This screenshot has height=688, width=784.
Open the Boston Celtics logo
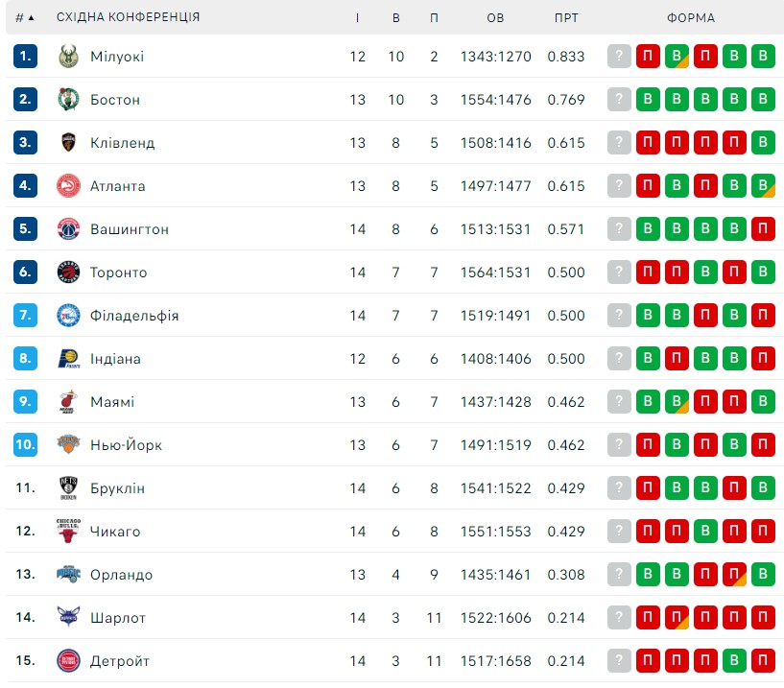point(68,99)
